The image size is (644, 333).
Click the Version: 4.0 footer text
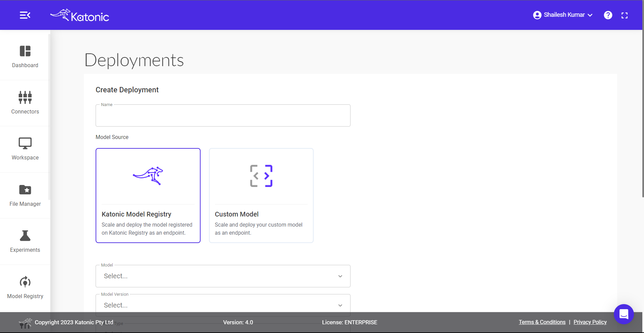pos(238,322)
